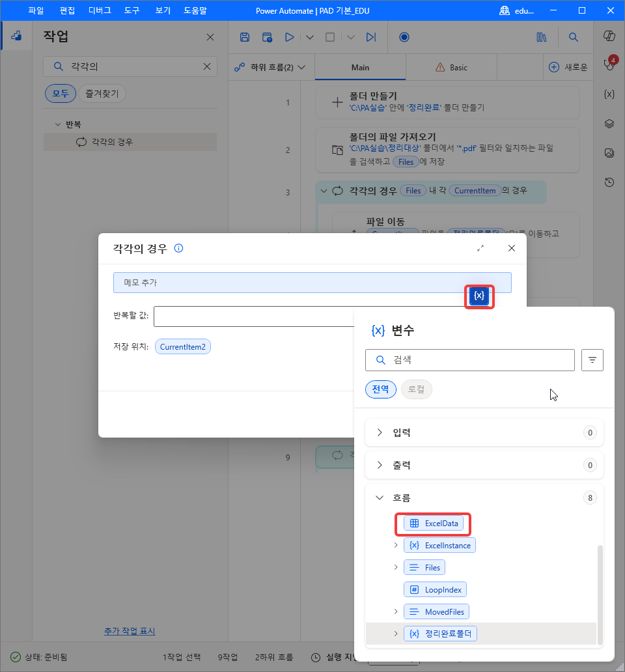Open the stop dropdown arrow

350,37
